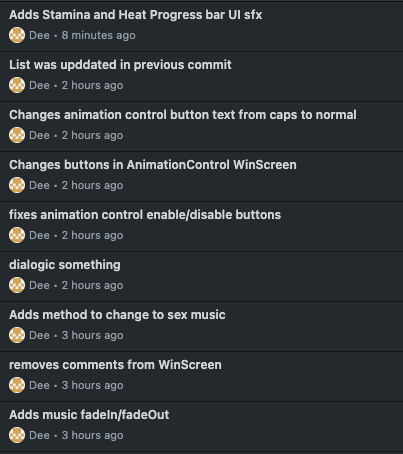Open 'fixes animation control enable/disable buttons' commit
The image size is (403, 454).
(145, 215)
